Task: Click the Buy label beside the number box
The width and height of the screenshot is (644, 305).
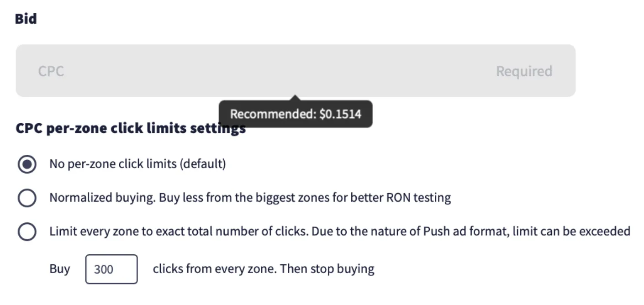Action: click(x=60, y=269)
